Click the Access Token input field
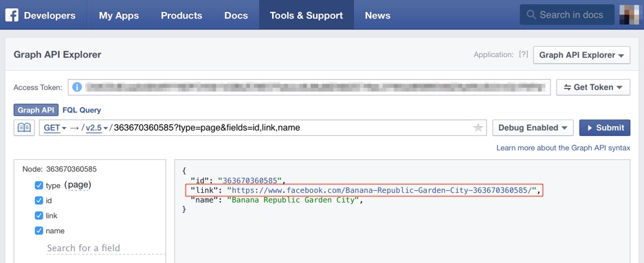This screenshot has height=263, width=644. tap(309, 87)
